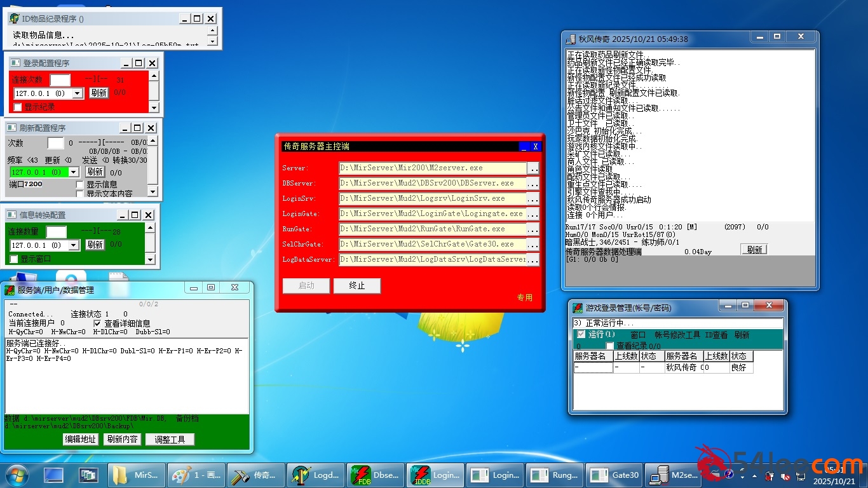868x488 pixels.
Task: Open the green 127.0.0.1 dropdown in 刷新配置程序
Action: pos(74,172)
